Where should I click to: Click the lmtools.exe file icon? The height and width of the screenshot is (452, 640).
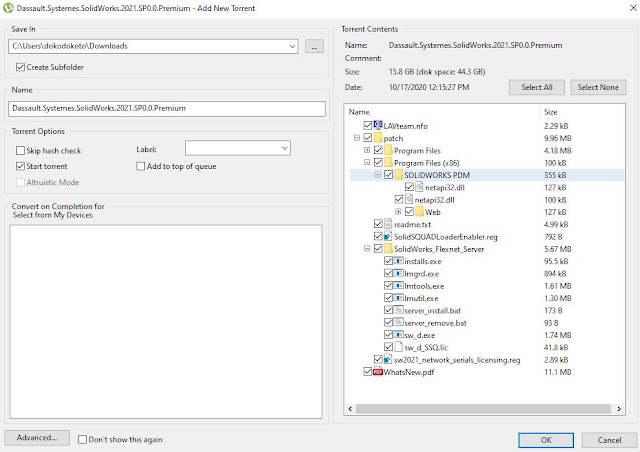pyautogui.click(x=399, y=285)
